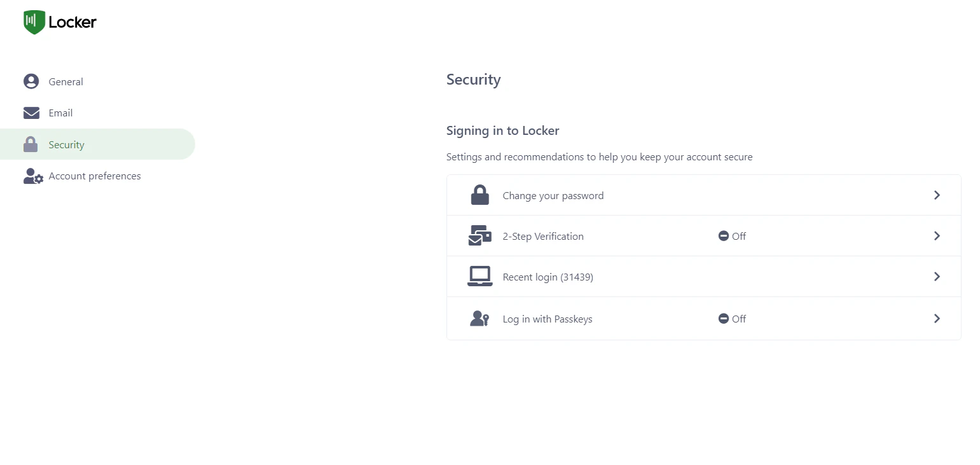Enable Log in with Passkeys

(x=731, y=319)
